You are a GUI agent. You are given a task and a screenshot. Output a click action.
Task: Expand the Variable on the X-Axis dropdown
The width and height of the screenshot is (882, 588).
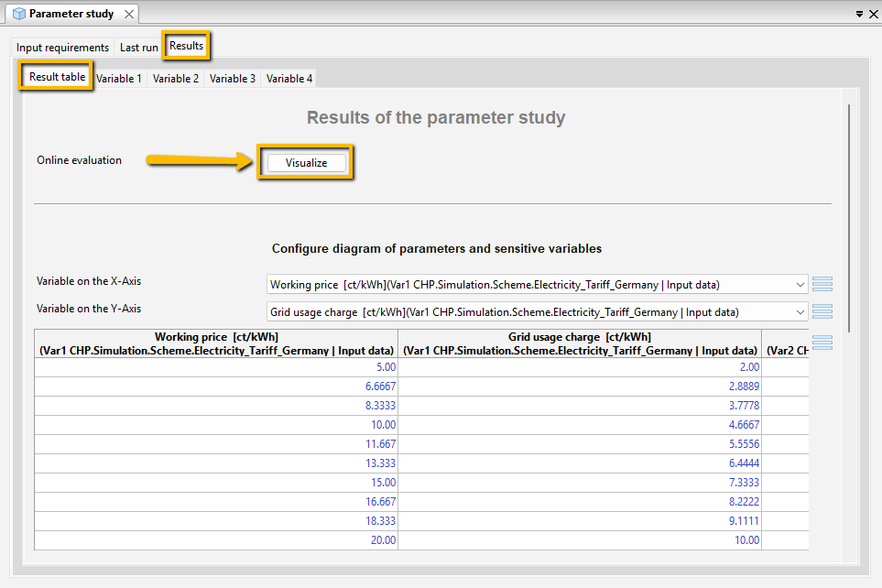tap(800, 285)
